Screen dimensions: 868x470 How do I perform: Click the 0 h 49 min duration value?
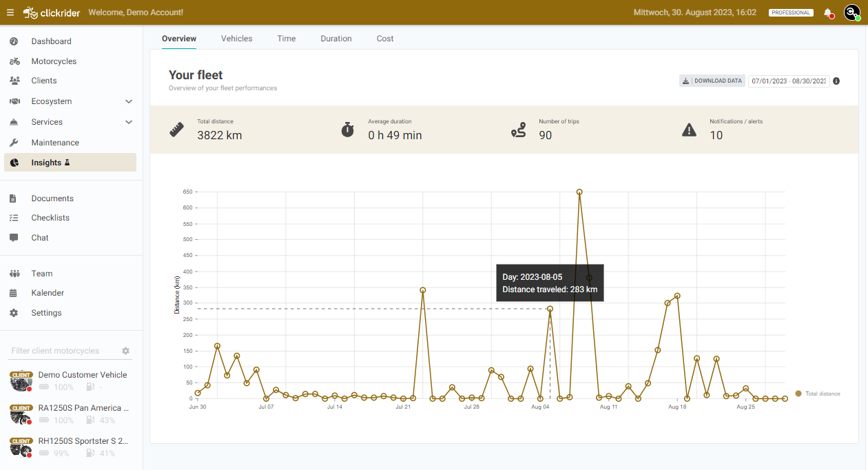coord(395,135)
